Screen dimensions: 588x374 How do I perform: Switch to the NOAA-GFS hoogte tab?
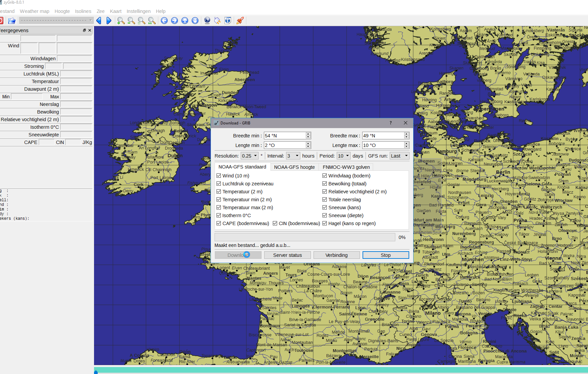[294, 167]
